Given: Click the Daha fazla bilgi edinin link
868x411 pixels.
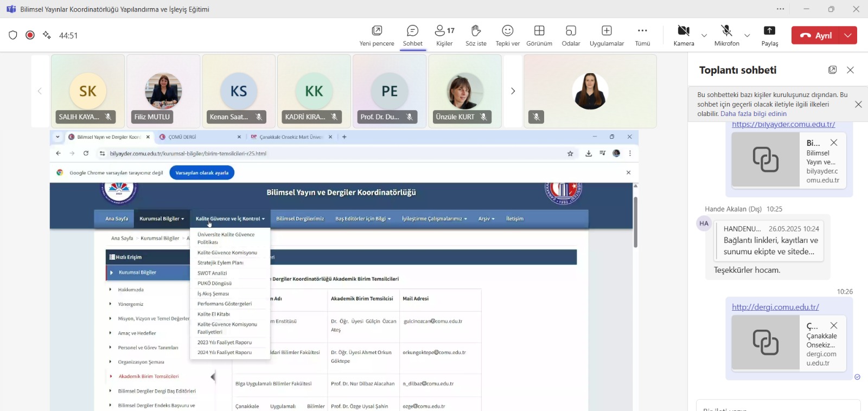Looking at the screenshot, I should coord(753,114).
